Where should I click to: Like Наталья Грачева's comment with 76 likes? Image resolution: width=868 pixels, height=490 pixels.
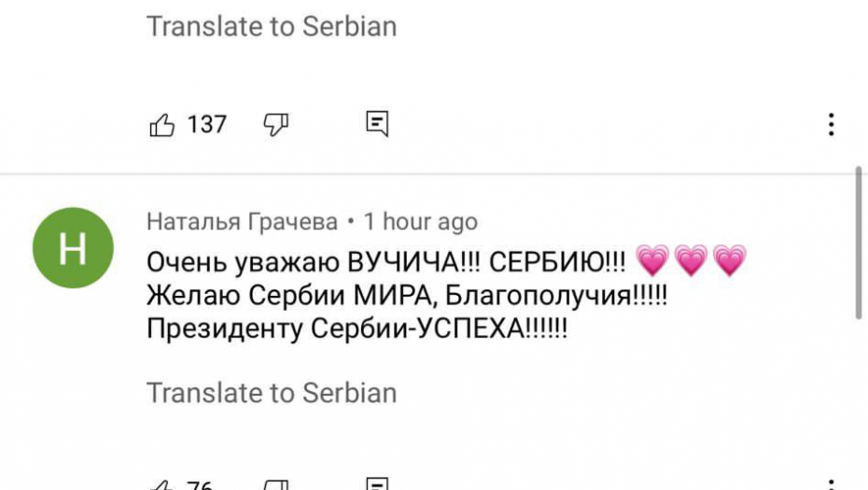tap(162, 485)
